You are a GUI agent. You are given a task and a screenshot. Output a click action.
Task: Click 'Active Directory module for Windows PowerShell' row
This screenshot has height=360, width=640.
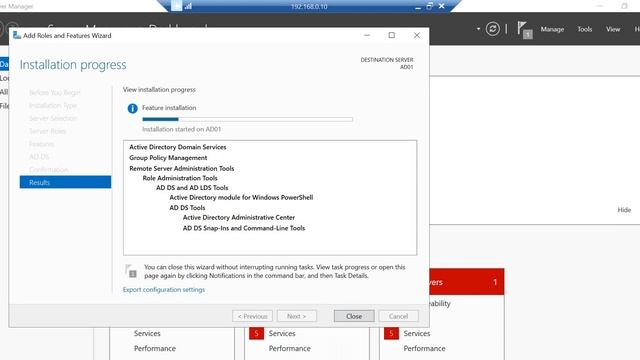click(241, 198)
